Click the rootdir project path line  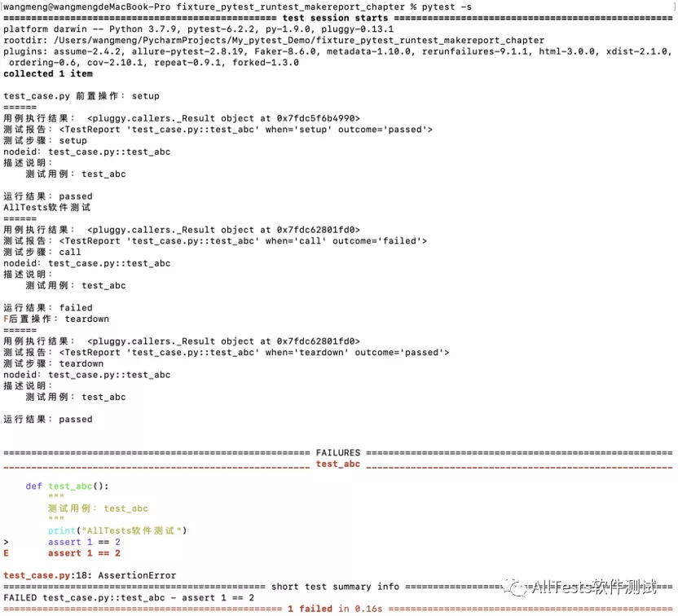click(x=274, y=40)
